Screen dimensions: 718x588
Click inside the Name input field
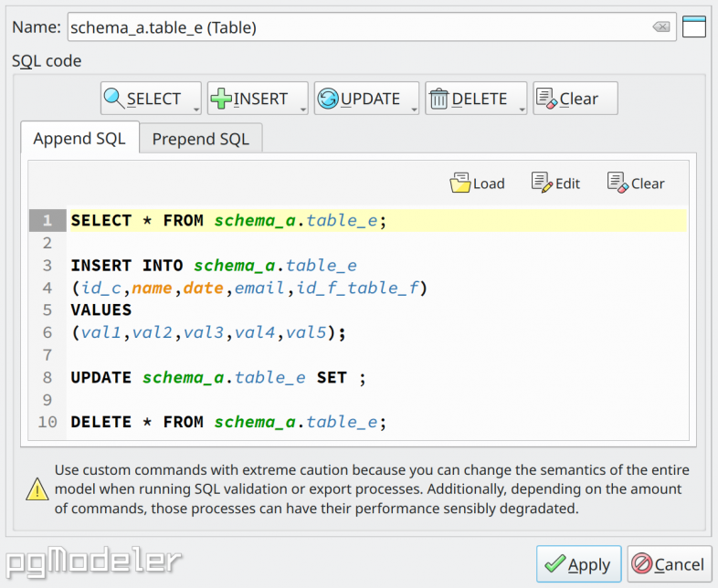click(x=360, y=27)
